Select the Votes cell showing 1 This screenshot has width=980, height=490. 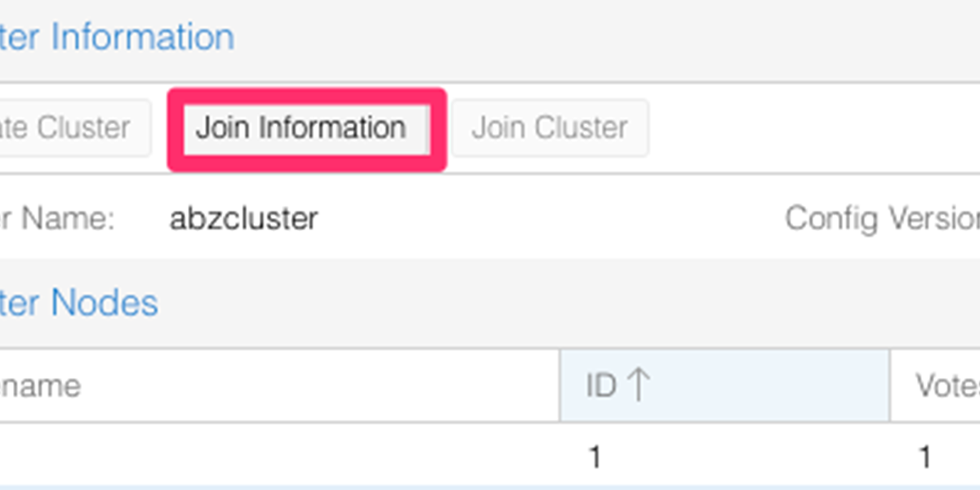(x=924, y=457)
